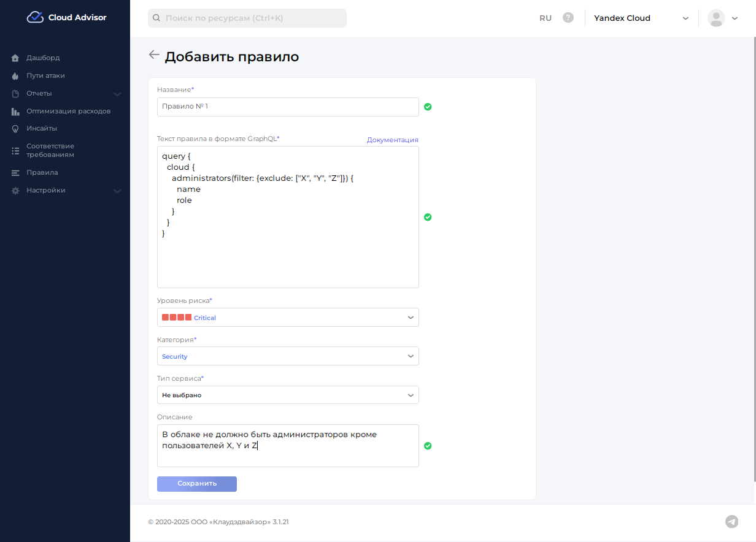Open the Документация link

393,140
